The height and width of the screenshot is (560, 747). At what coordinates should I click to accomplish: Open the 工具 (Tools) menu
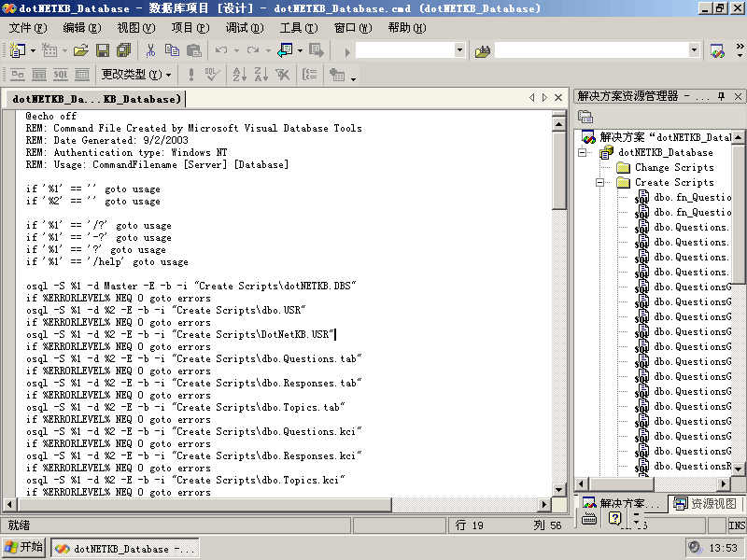(x=299, y=28)
